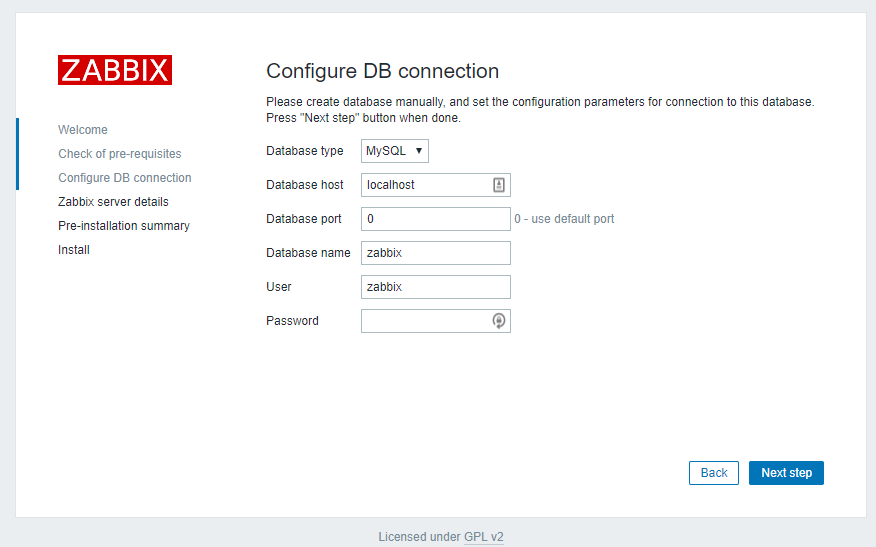
Task: Go to the Welcome step in sidebar
Action: point(83,130)
